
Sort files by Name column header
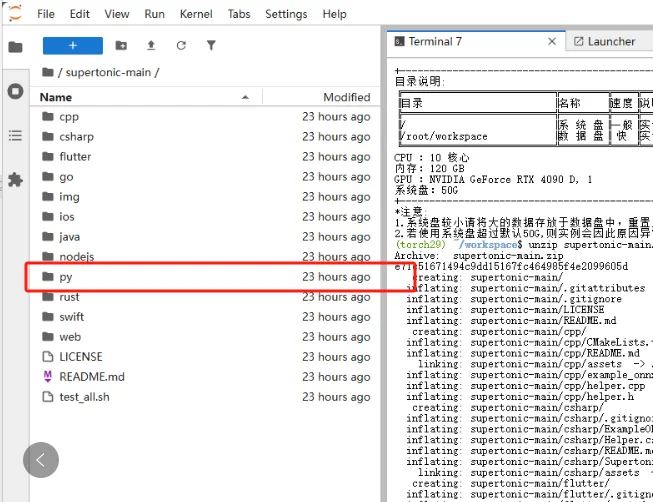coord(146,97)
